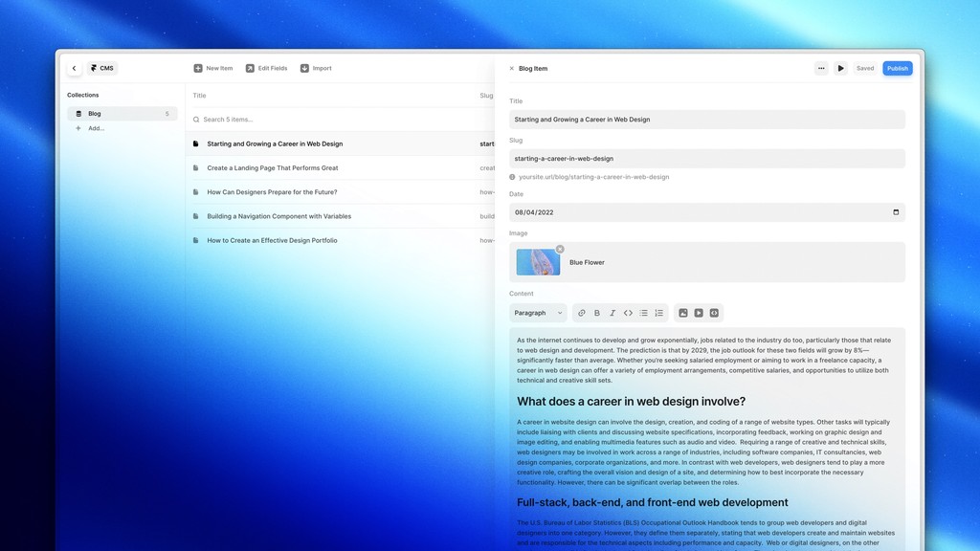The width and height of the screenshot is (980, 551).
Task: Click the Import button
Action: 316,68
